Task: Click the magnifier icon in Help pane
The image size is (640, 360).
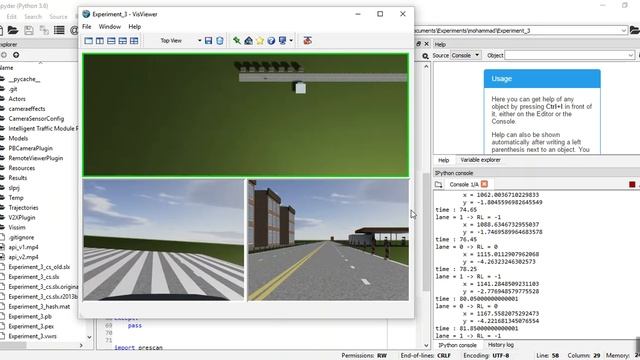Action: 425,56
